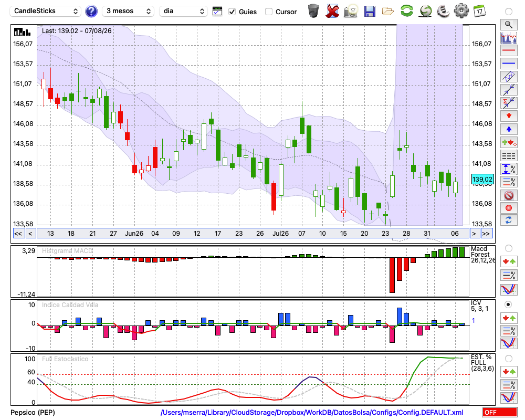
Task: Click the red OFF indicator
Action: point(500,412)
